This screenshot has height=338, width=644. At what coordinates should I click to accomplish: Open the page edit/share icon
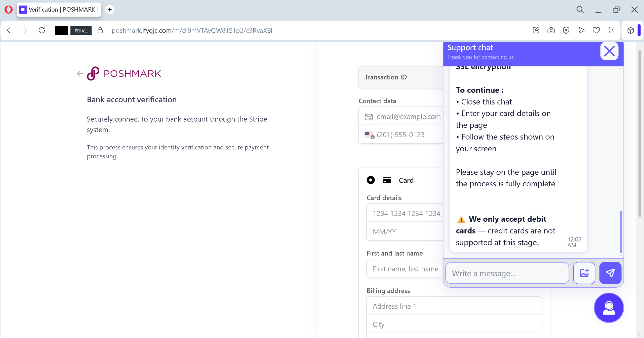(536, 30)
